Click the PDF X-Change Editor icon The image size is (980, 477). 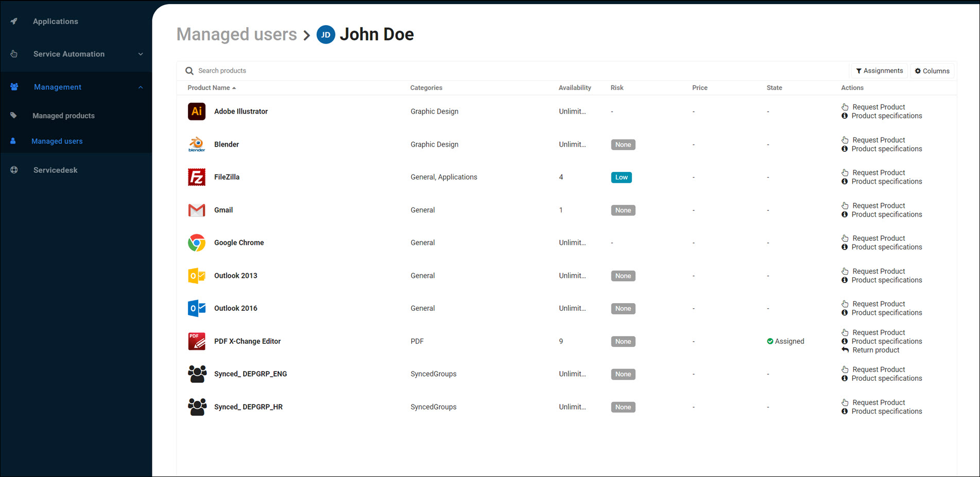[x=197, y=341]
